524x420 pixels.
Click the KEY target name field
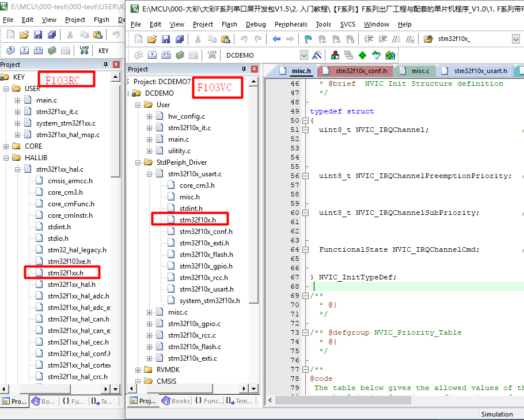(103, 51)
